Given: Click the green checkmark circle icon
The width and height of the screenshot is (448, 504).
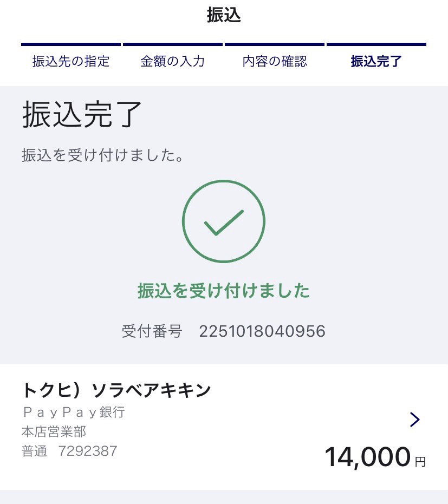Looking at the screenshot, I should coord(224,221).
